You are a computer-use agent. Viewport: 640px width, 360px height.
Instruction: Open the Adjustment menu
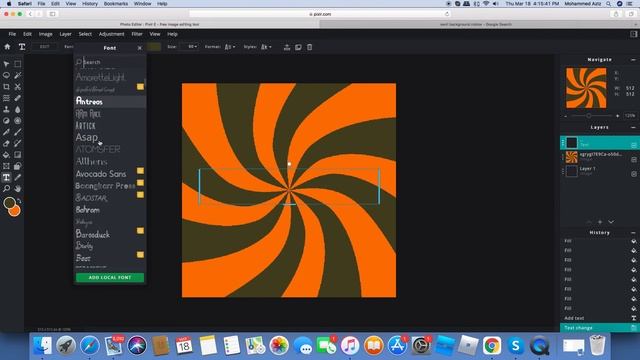111,34
